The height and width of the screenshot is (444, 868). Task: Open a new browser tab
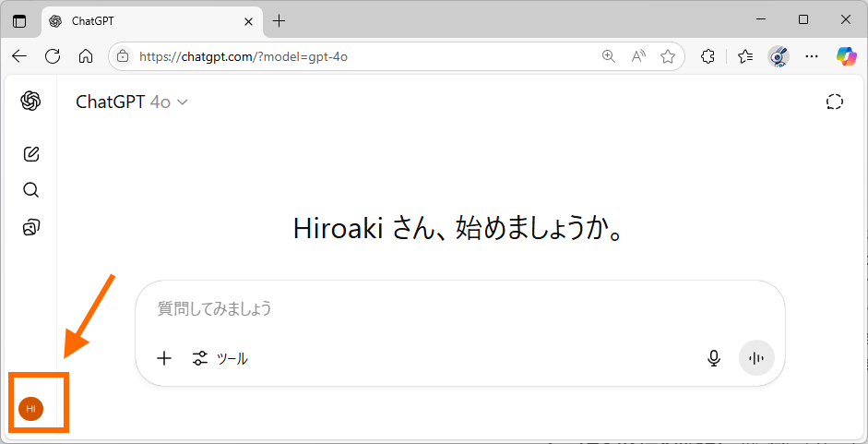pos(279,21)
